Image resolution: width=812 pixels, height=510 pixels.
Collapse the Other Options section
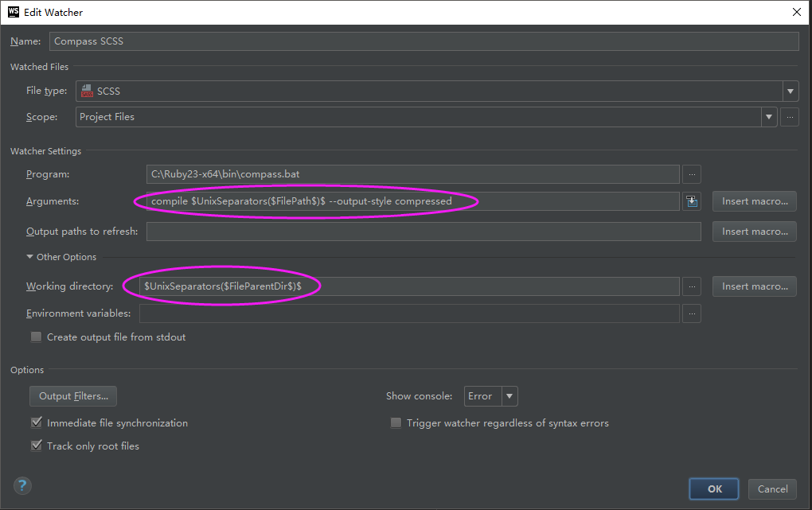point(29,256)
